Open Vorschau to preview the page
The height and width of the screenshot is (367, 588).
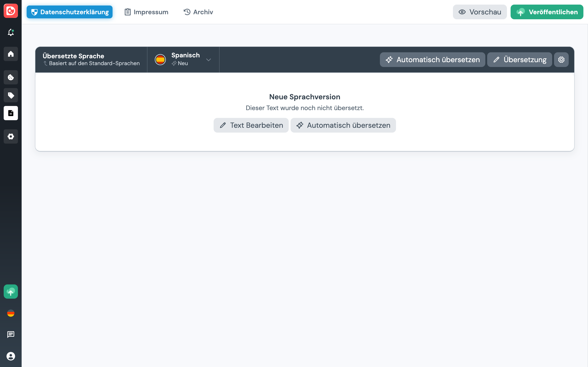[479, 12]
